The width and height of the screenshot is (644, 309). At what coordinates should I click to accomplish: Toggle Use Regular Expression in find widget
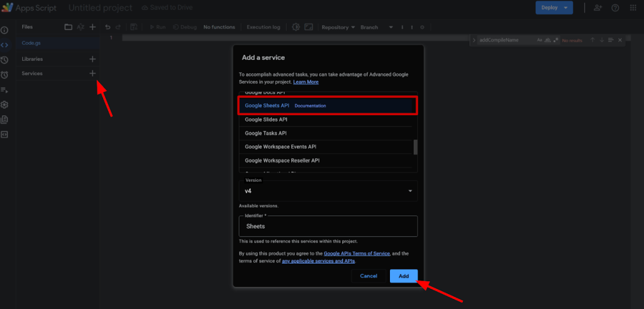click(555, 40)
